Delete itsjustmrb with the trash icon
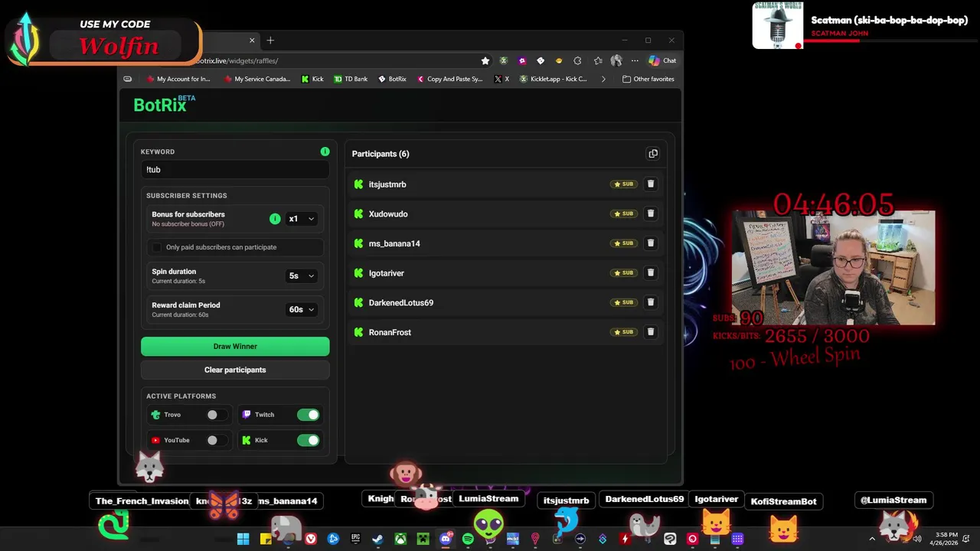Screen dimensions: 980x551 click(651, 184)
